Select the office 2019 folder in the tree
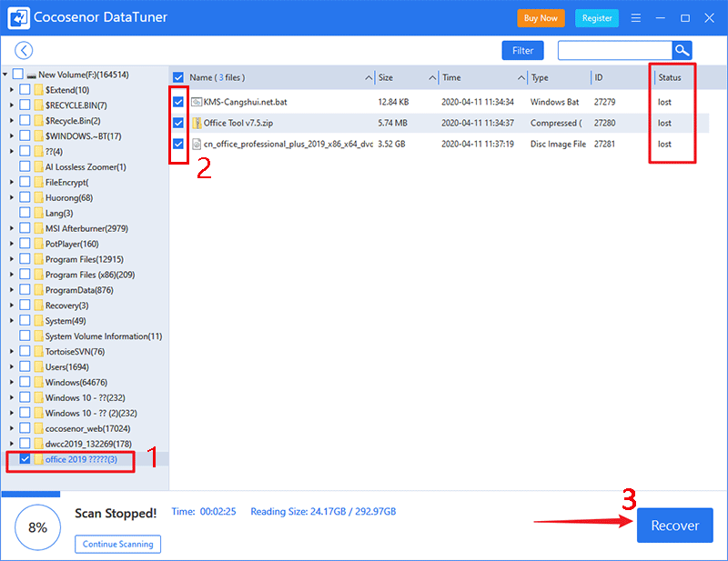 (81, 459)
